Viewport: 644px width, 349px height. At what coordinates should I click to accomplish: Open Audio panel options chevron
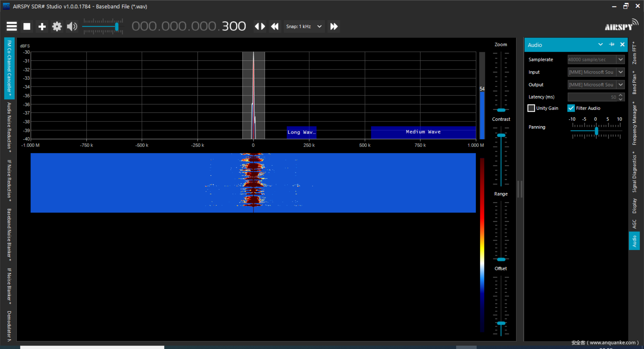[600, 44]
